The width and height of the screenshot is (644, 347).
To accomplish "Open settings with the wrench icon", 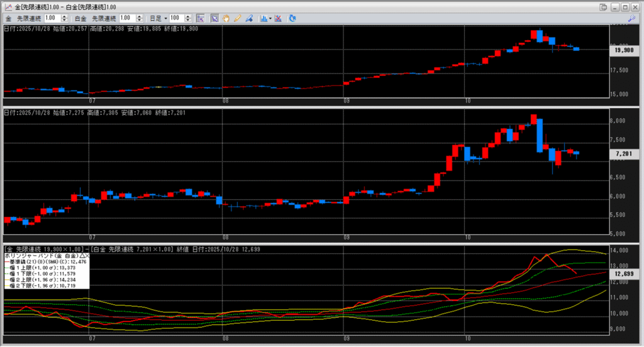I will (637, 18).
